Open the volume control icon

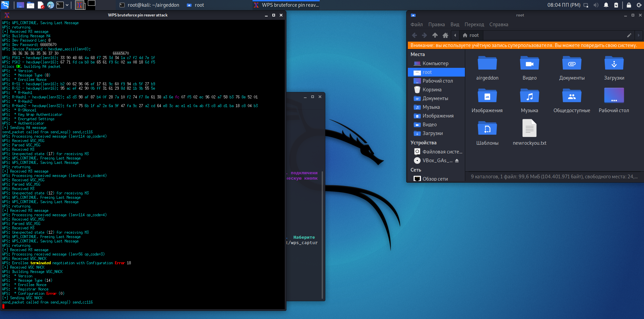pyautogui.click(x=596, y=5)
